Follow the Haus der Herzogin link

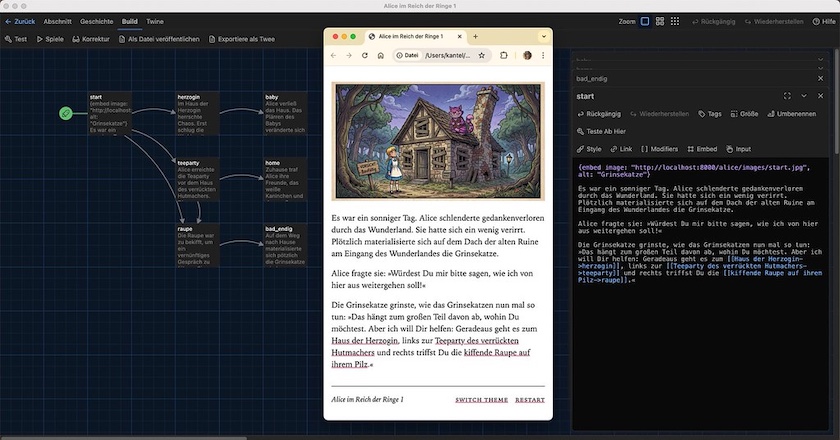click(x=363, y=342)
